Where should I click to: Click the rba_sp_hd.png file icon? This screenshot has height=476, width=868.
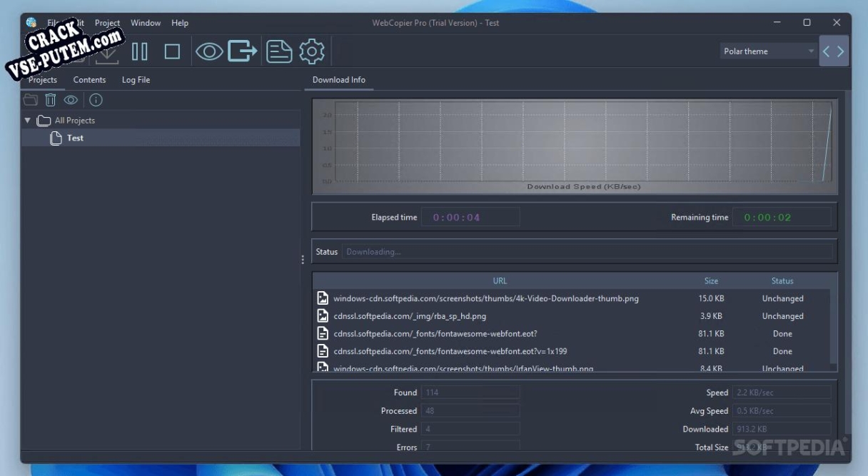[323, 315]
